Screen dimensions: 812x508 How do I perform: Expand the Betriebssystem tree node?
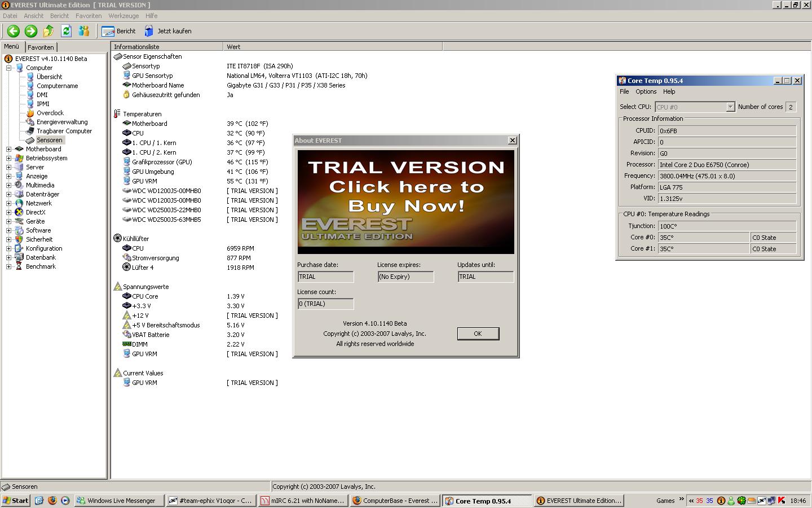(9, 158)
